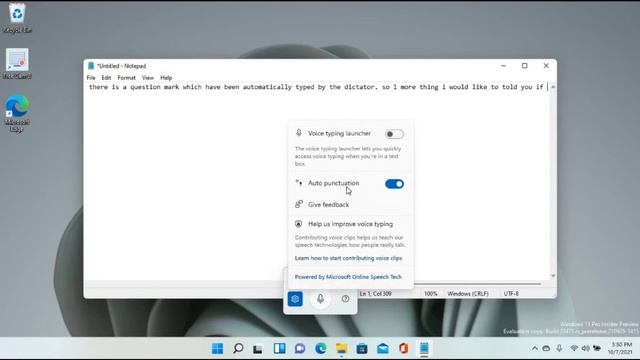Open the Windows Start menu

pos(218,348)
